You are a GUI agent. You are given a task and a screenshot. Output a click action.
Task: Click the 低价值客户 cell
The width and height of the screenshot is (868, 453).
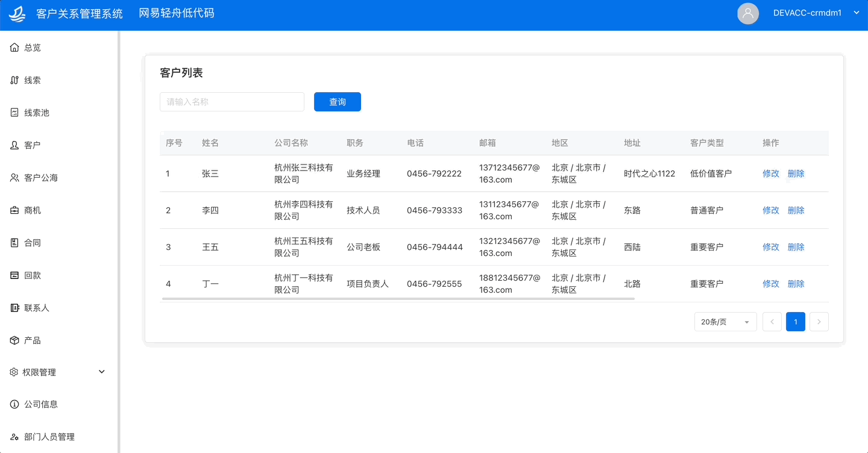click(x=711, y=173)
